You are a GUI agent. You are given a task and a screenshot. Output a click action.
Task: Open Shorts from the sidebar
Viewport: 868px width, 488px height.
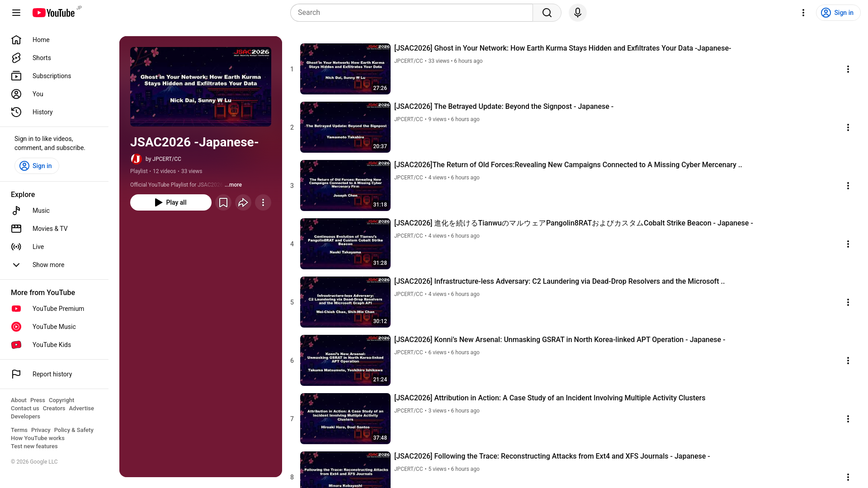[42, 58]
